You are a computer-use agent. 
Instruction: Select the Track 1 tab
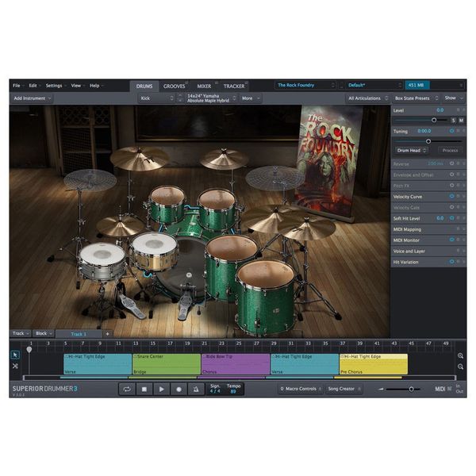[x=79, y=334]
